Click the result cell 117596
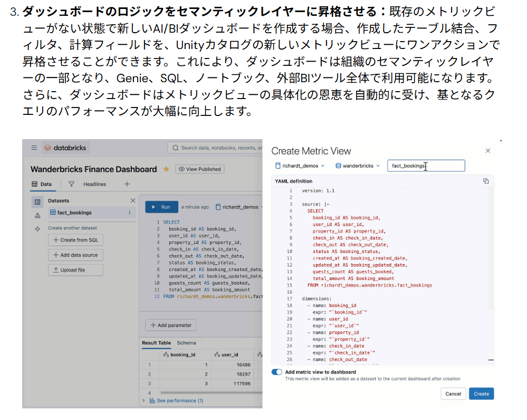The width and height of the screenshot is (527, 420). tap(242, 384)
